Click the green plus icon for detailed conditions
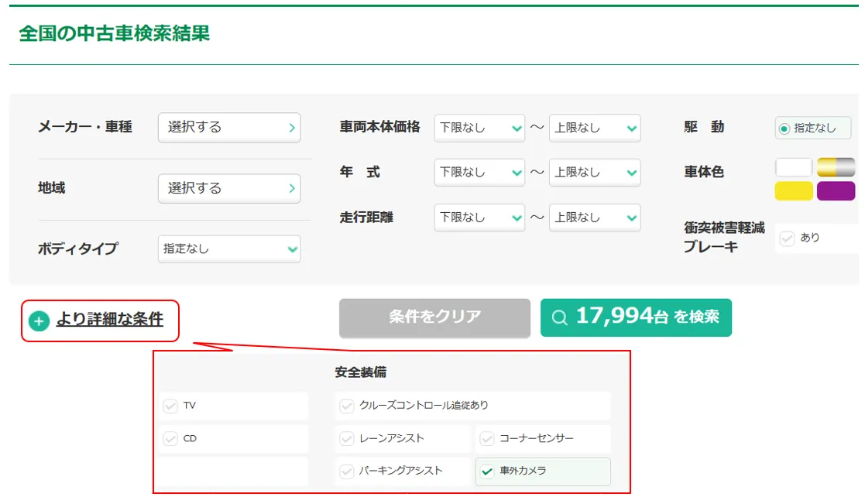The width and height of the screenshot is (865, 504). tap(39, 321)
